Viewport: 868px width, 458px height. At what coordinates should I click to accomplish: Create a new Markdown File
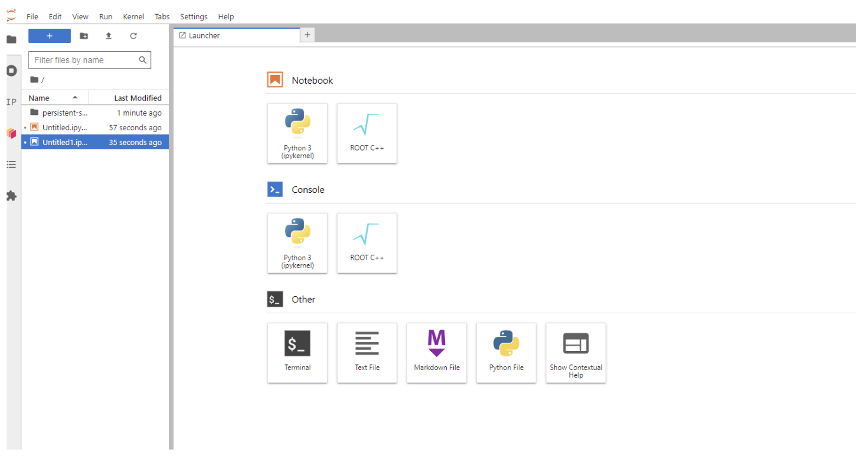pyautogui.click(x=436, y=353)
